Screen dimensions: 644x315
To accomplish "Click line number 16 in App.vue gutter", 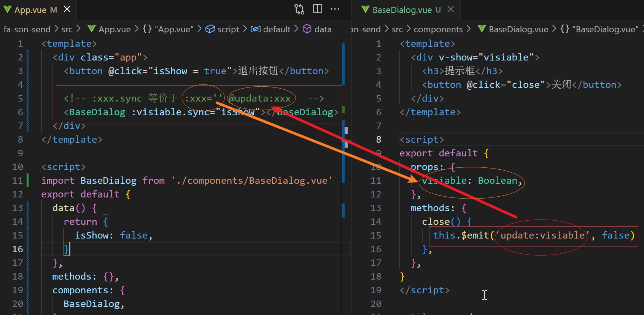I will click(17, 249).
